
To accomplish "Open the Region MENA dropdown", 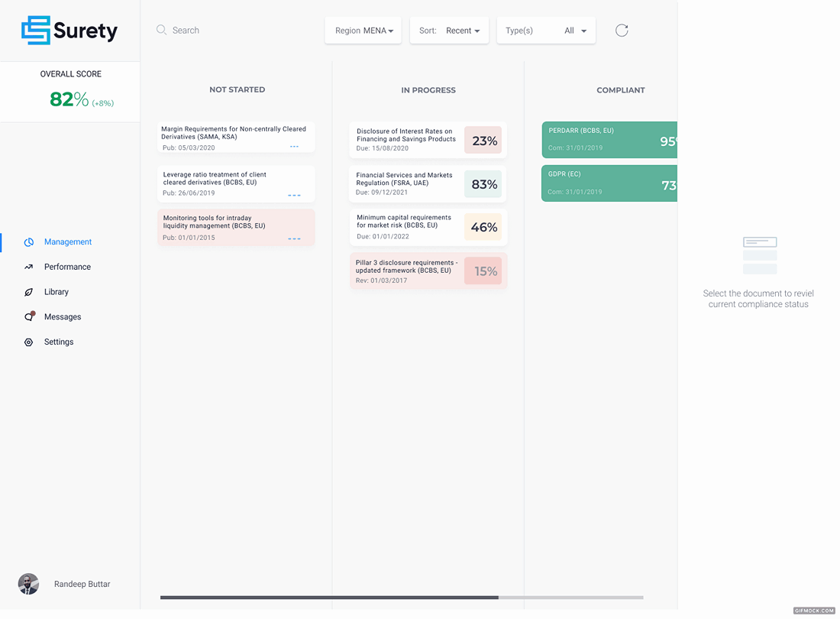I will pyautogui.click(x=363, y=30).
